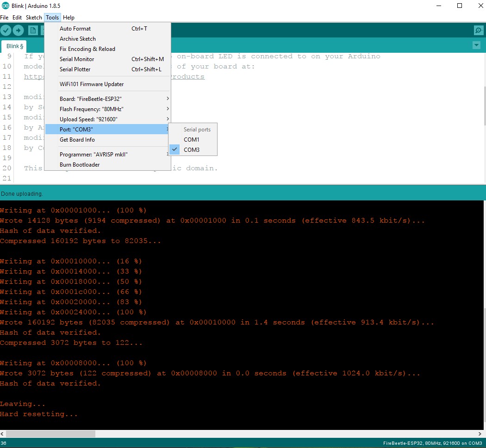This screenshot has width=486, height=448.
Task: Close the Arduino window
Action: [480, 6]
